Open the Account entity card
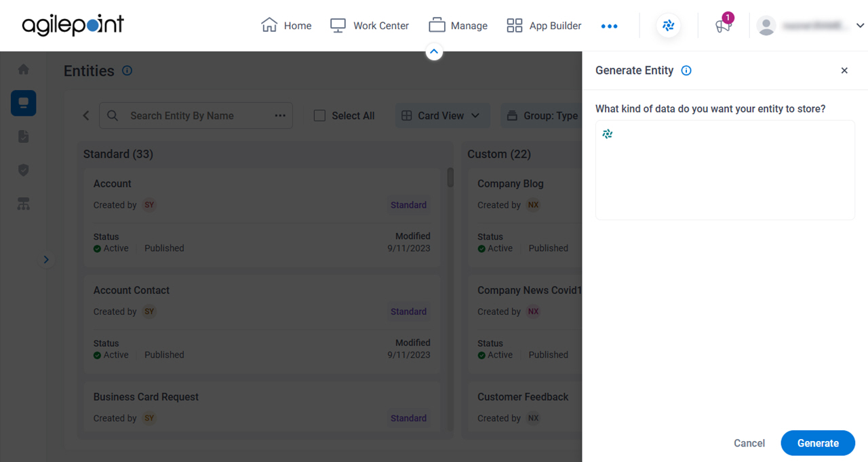Viewport: 868px width, 462px height. (x=262, y=217)
